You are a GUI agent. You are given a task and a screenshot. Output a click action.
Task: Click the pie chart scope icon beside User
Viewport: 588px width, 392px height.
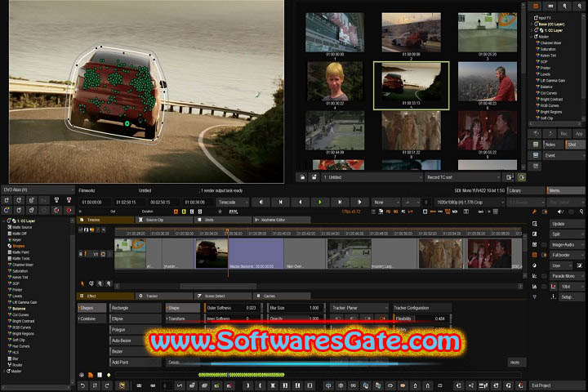coord(534,265)
